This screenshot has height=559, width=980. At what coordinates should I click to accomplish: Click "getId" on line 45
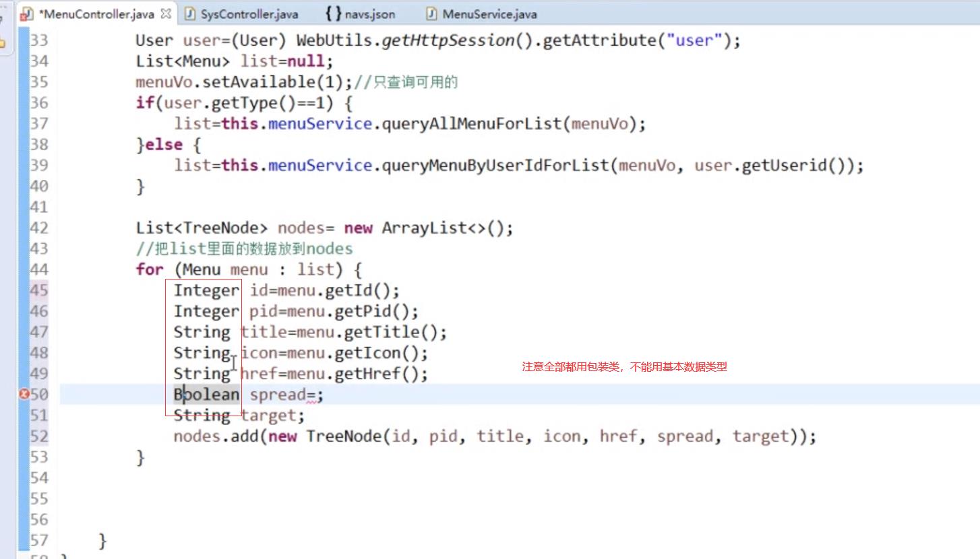(x=348, y=291)
